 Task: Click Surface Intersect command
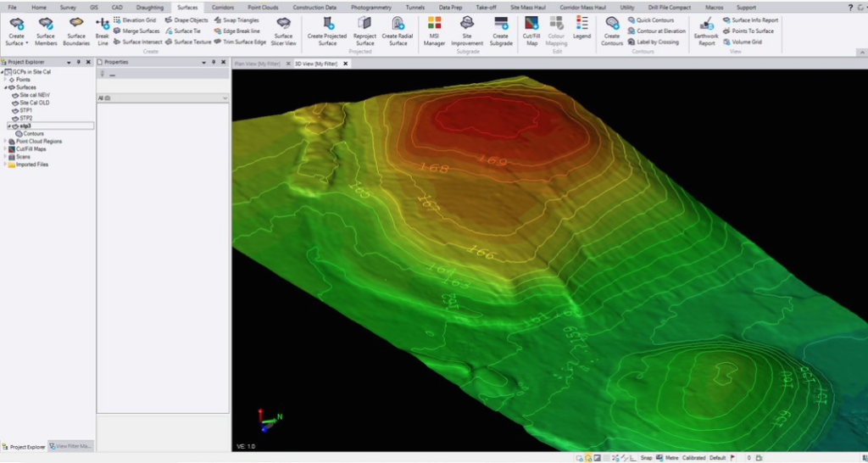click(x=138, y=42)
